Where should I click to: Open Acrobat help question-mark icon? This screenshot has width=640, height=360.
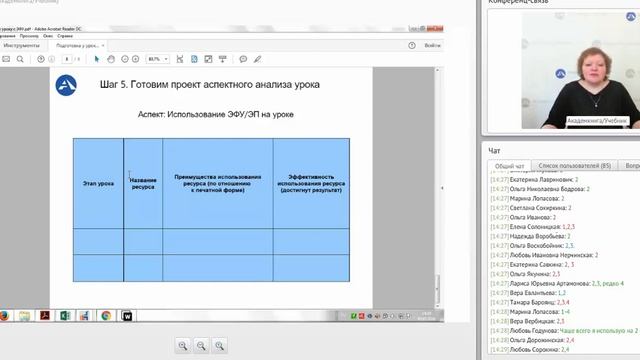(x=412, y=45)
